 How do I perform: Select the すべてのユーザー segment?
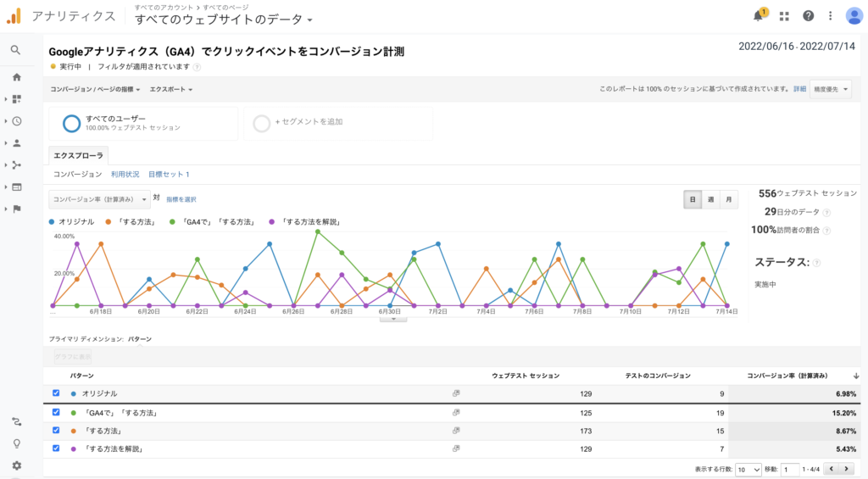coord(143,124)
